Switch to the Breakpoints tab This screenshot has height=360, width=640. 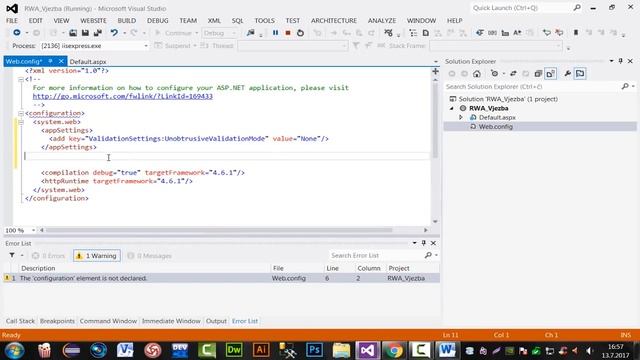tap(57, 321)
